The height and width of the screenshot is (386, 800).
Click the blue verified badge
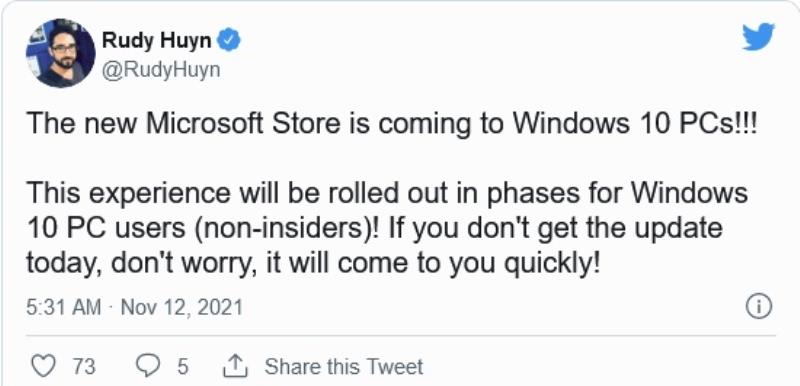point(229,40)
